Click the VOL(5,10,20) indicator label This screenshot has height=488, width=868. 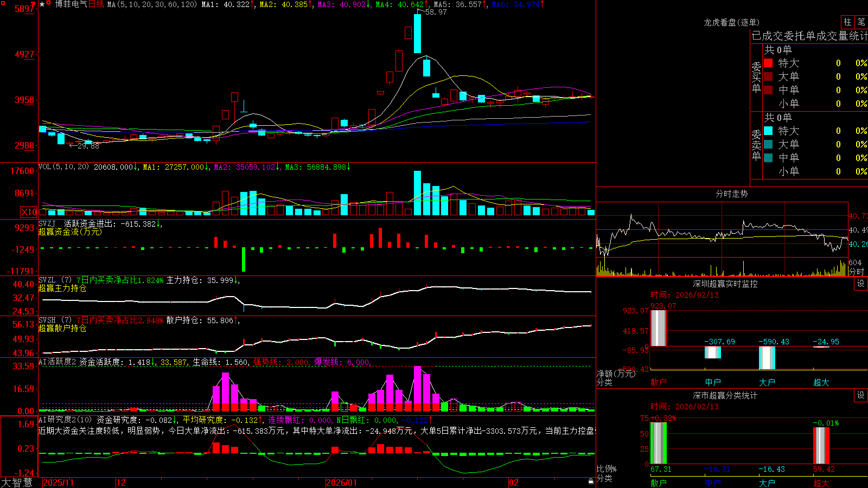tap(63, 167)
